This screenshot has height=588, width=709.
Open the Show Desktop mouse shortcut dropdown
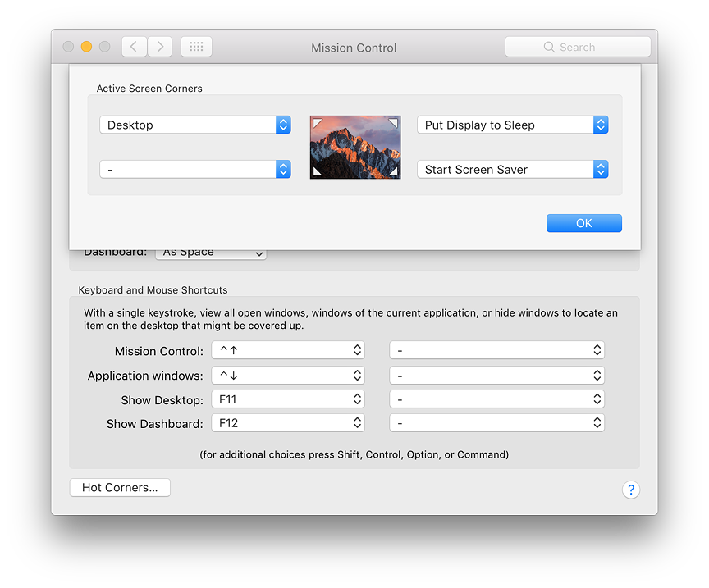pos(497,399)
